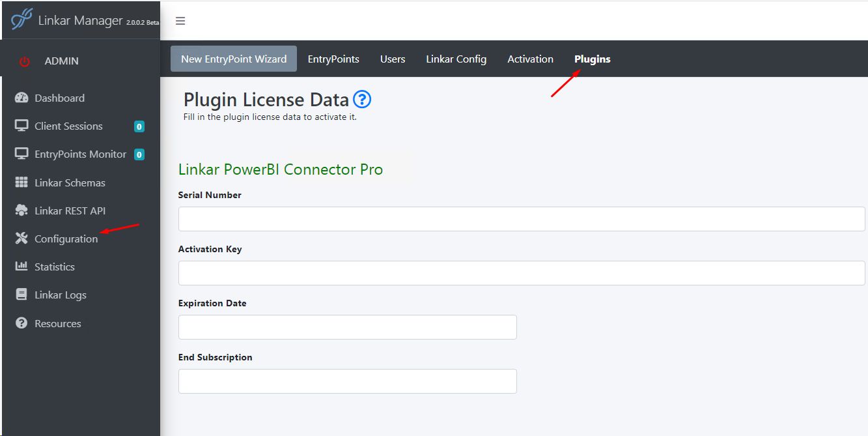Viewport: 868px width, 436px height.
Task: Click the 'Fill in the plugin license data' text
Action: point(270,117)
